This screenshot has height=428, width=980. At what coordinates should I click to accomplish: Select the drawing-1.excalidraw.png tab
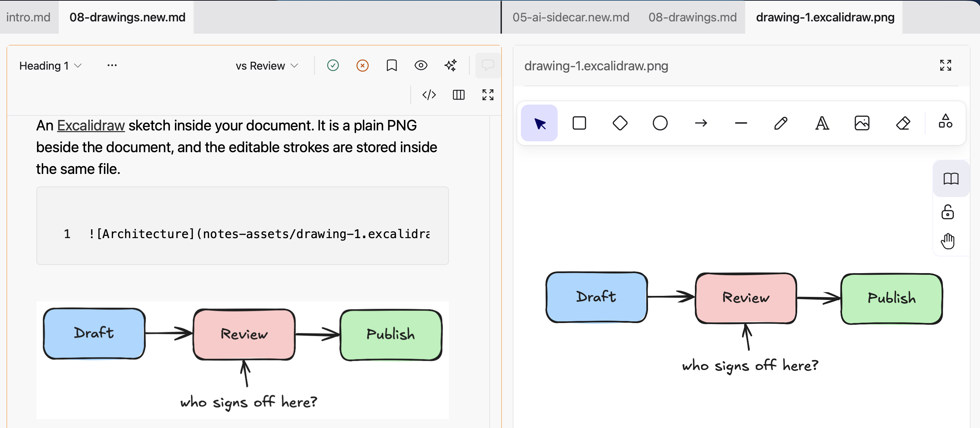coord(825,17)
